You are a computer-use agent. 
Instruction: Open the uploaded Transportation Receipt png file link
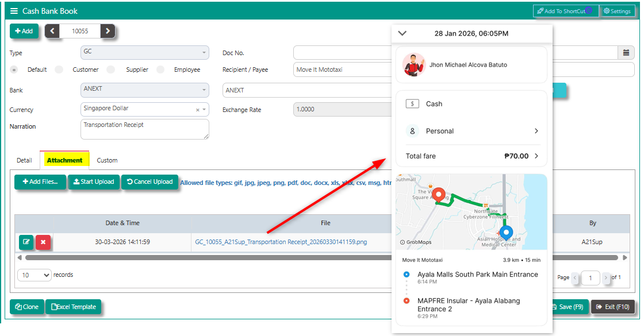click(281, 242)
